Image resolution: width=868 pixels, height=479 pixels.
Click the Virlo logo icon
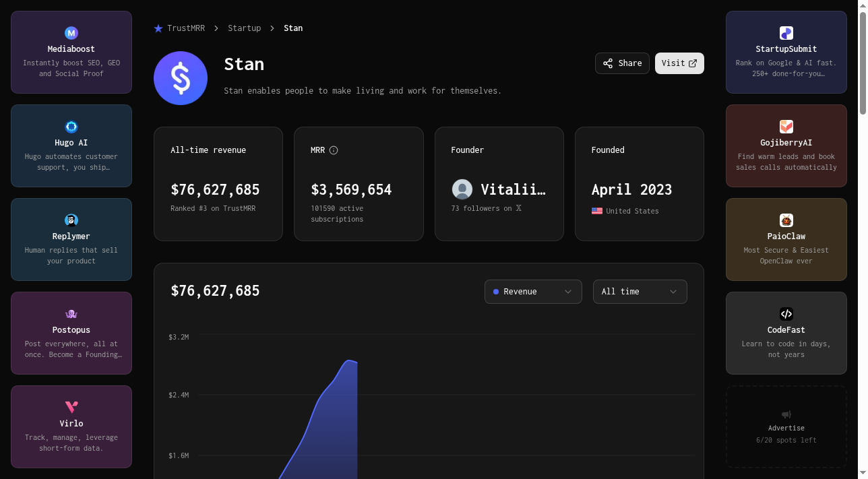coord(71,408)
